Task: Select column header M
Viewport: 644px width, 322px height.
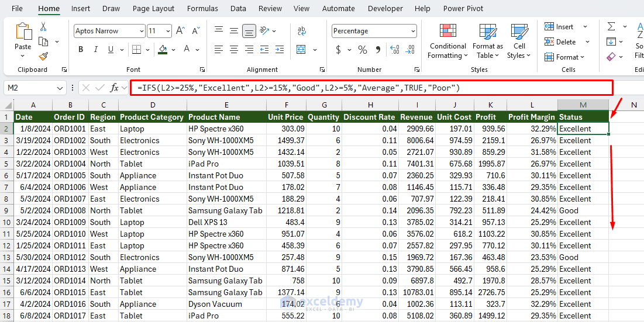Action: coord(583,105)
